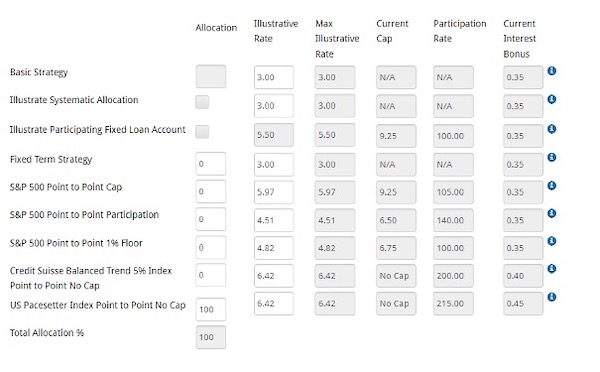600x372 pixels.
Task: Select S&P 500 Participation illustrative rate 4.51
Action: point(274,220)
